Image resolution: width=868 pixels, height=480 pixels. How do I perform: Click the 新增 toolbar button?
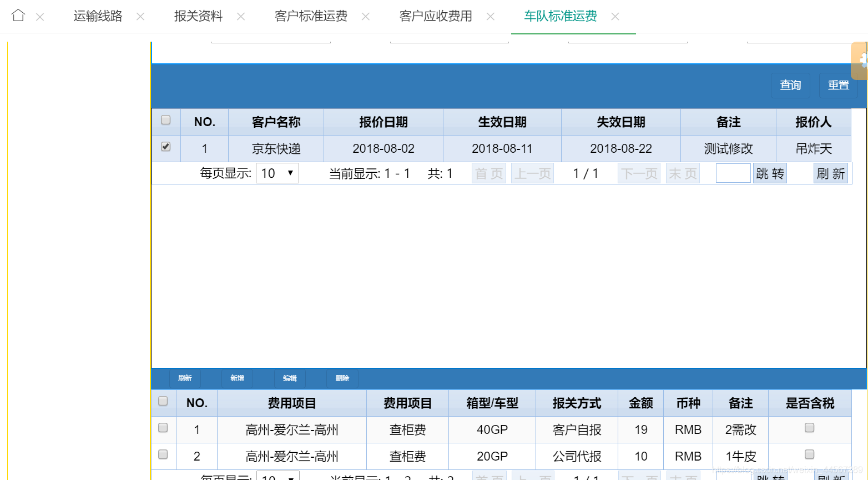237,378
